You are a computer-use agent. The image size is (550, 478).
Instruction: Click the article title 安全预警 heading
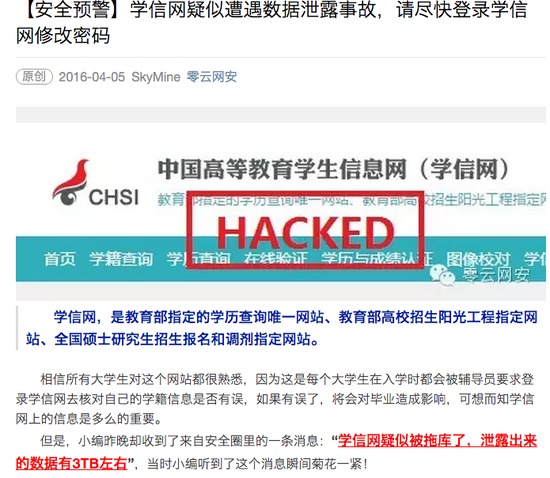point(272,22)
